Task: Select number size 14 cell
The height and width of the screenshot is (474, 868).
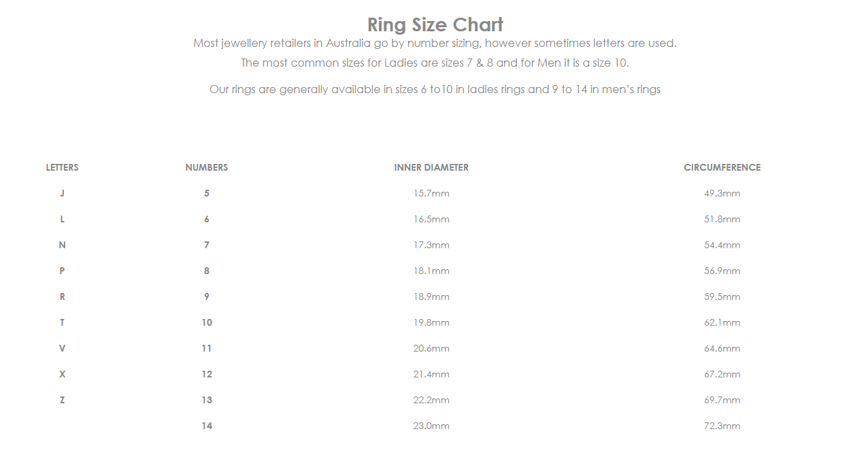Action: [207, 426]
